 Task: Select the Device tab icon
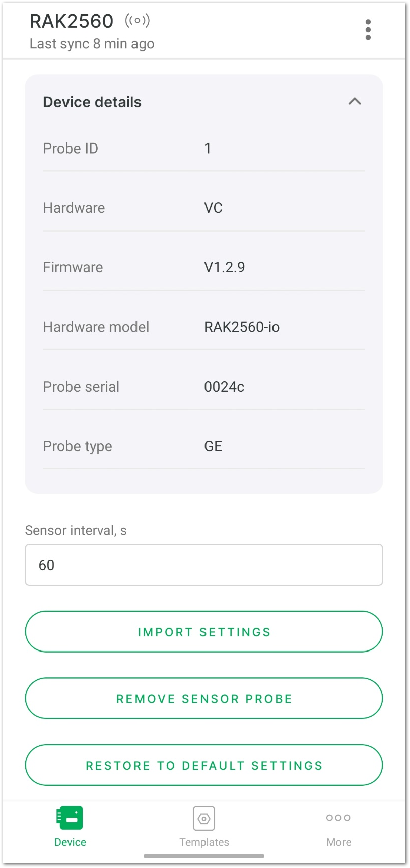click(x=70, y=818)
